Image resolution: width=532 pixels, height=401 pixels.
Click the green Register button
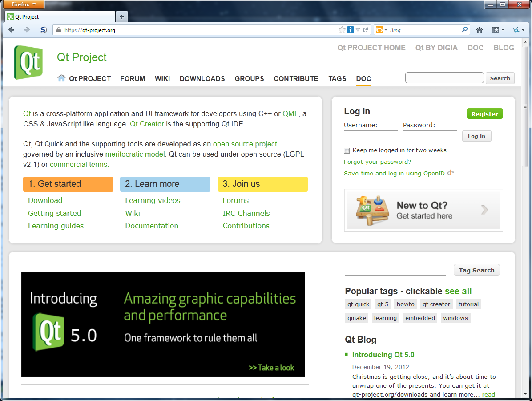484,114
